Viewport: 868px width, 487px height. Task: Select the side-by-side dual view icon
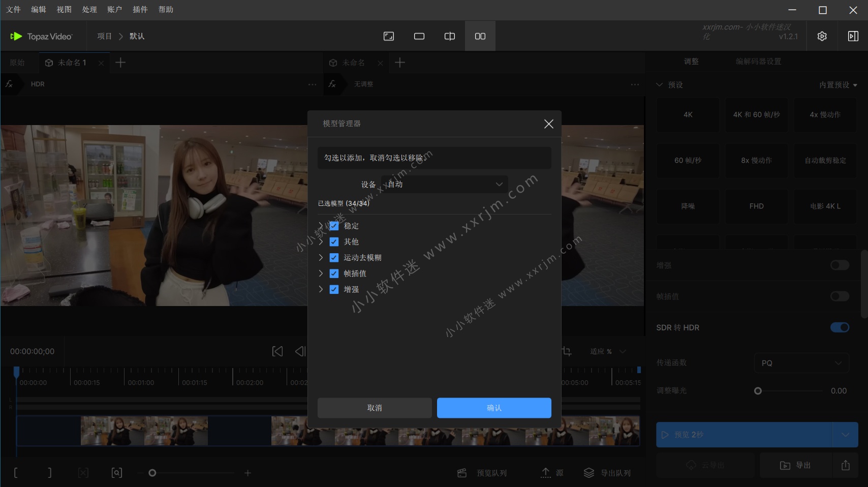click(x=480, y=36)
